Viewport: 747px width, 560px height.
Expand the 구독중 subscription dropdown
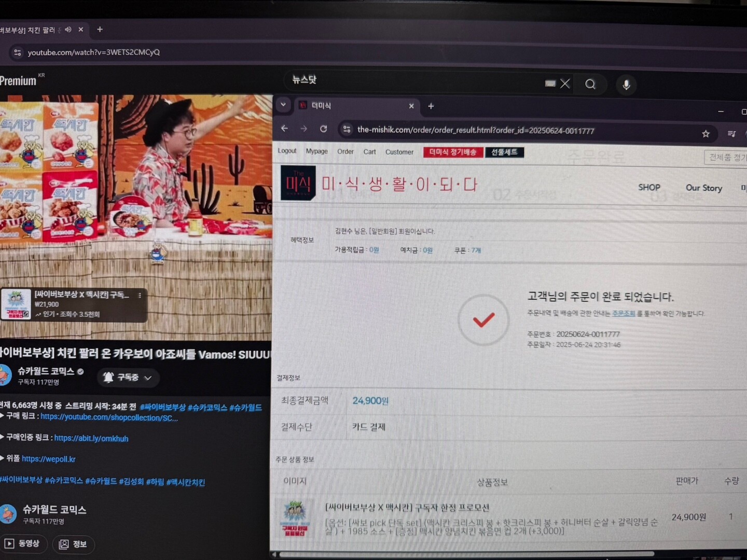click(x=128, y=377)
